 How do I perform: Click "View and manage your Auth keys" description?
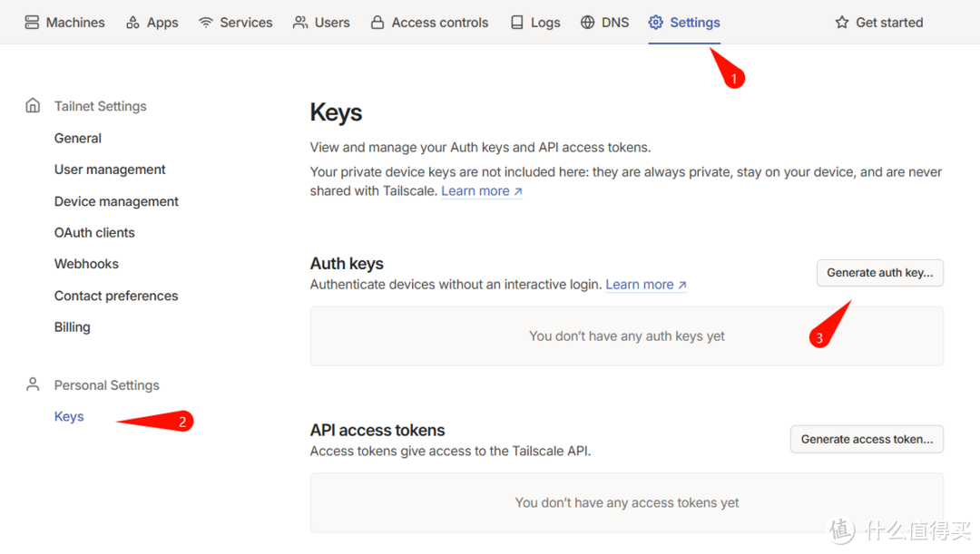point(480,148)
